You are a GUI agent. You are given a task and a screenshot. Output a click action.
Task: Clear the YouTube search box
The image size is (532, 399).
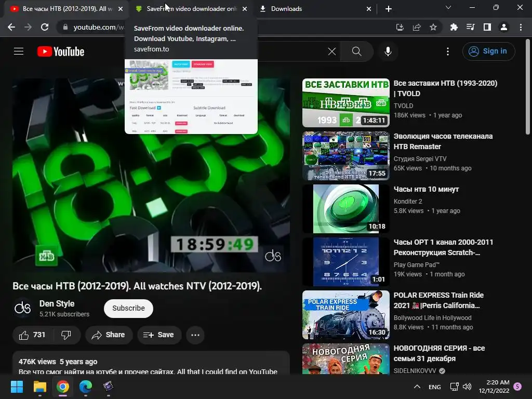coord(332,51)
